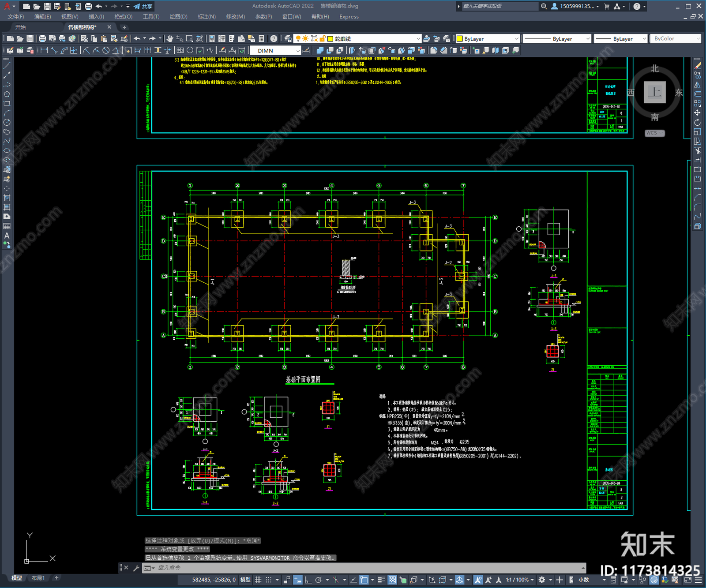Click the Move tool in modify toolbar
The height and width of the screenshot is (588, 706).
[697, 113]
